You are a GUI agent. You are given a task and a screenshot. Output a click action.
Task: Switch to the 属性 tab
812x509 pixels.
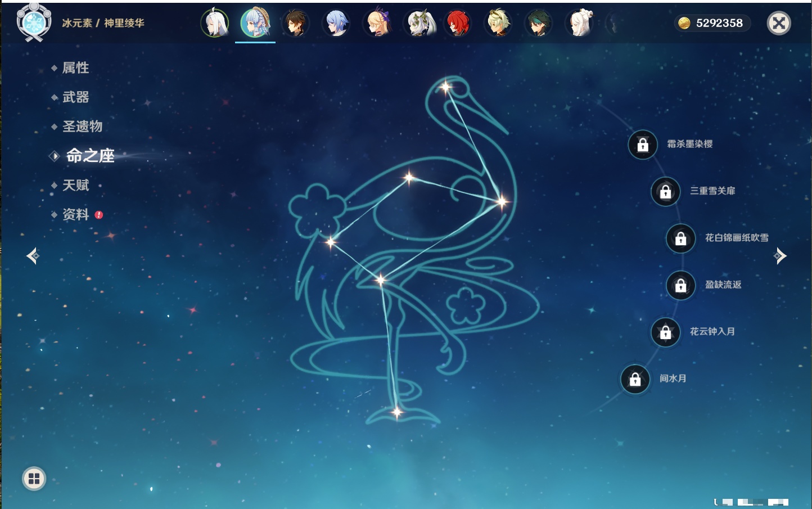pyautogui.click(x=75, y=68)
